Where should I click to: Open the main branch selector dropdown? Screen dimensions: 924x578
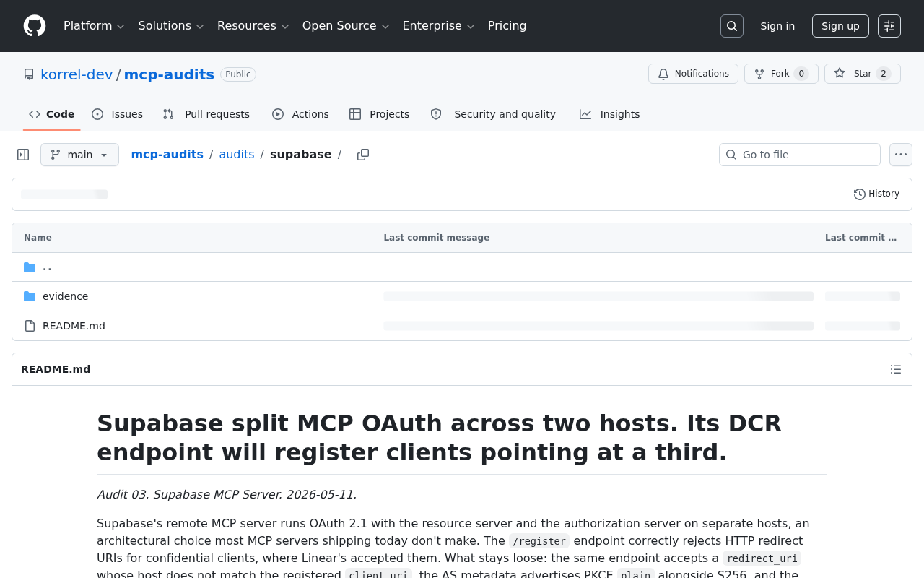coord(79,155)
